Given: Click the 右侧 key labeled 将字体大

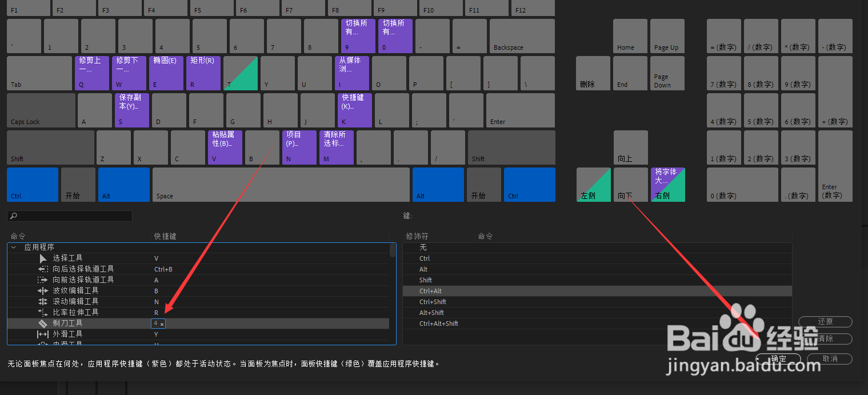Looking at the screenshot, I should pos(668,185).
